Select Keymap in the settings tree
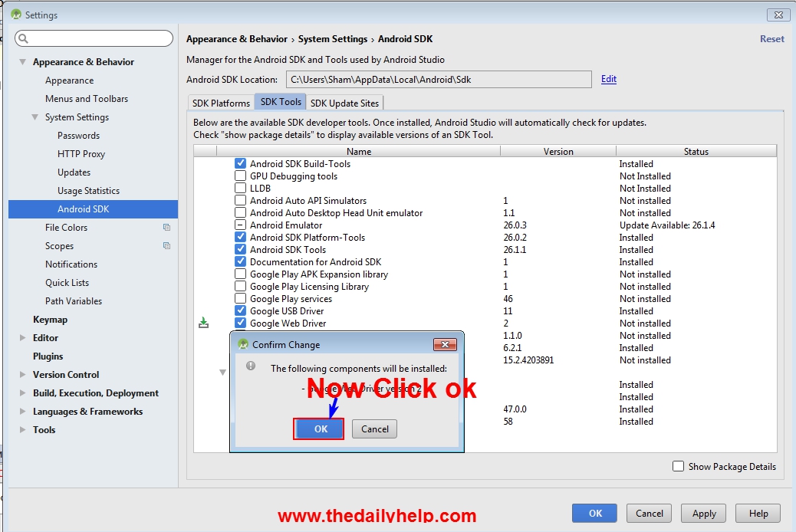The width and height of the screenshot is (796, 532). click(50, 320)
